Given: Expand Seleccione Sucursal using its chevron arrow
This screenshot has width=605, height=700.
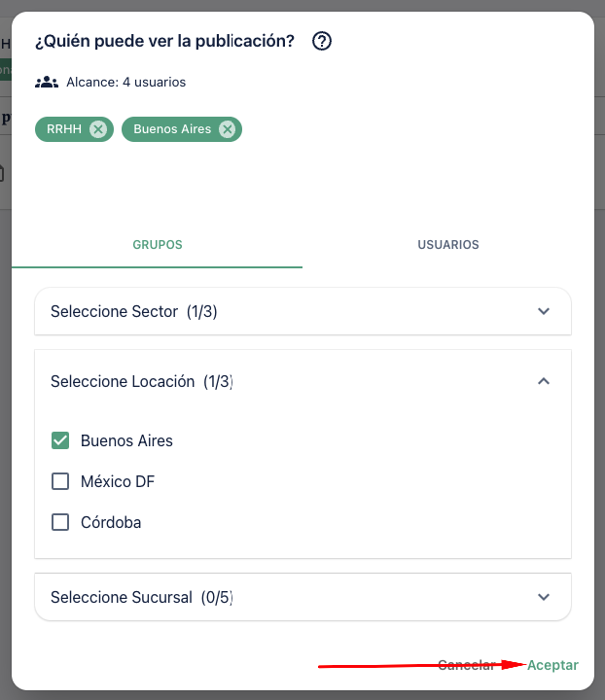Looking at the screenshot, I should coord(544,597).
